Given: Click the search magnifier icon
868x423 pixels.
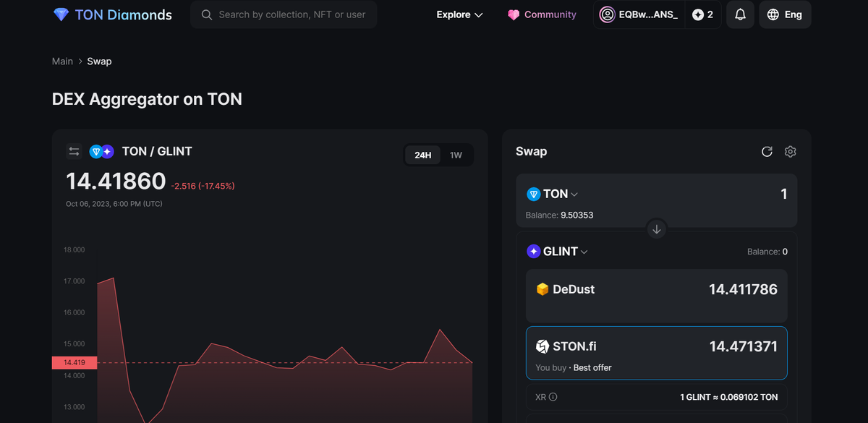Looking at the screenshot, I should [207, 14].
